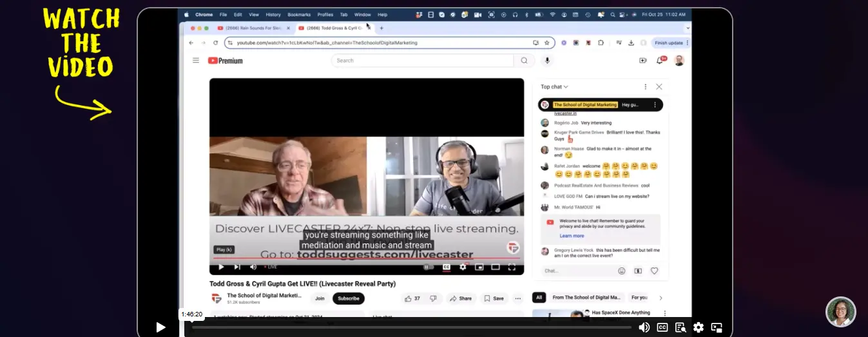Dislike the livestream video

(433, 298)
